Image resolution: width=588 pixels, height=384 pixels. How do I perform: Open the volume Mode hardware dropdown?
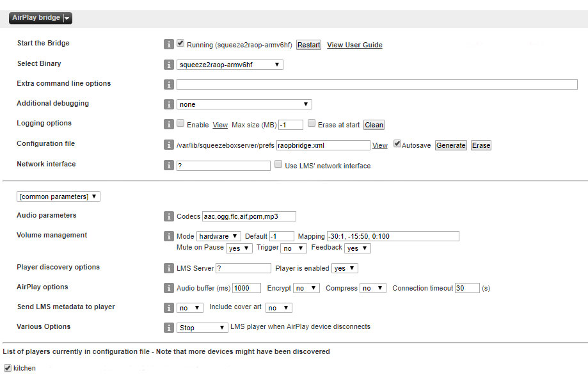coord(219,236)
